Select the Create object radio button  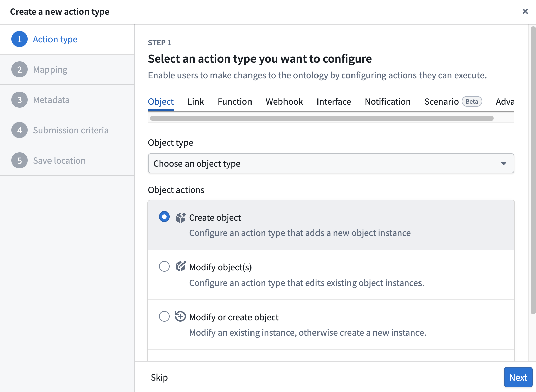pos(164,217)
